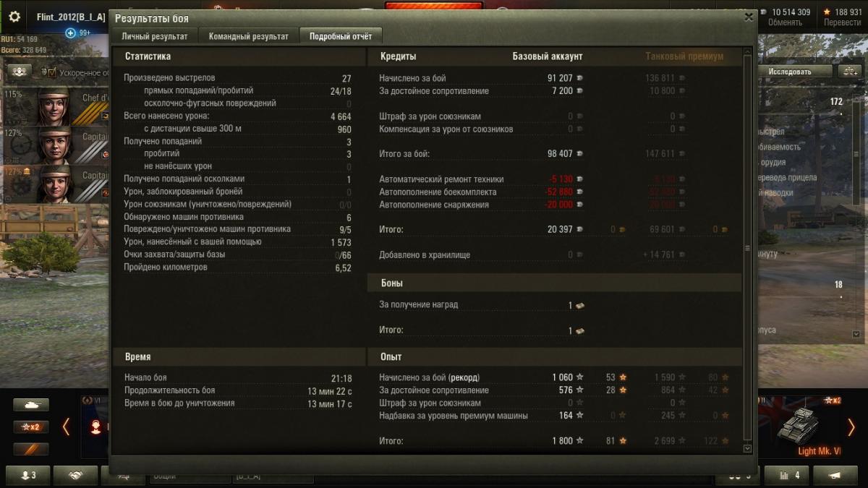Click the megaphone announcements icon
The image size is (868, 488).
click(x=835, y=475)
